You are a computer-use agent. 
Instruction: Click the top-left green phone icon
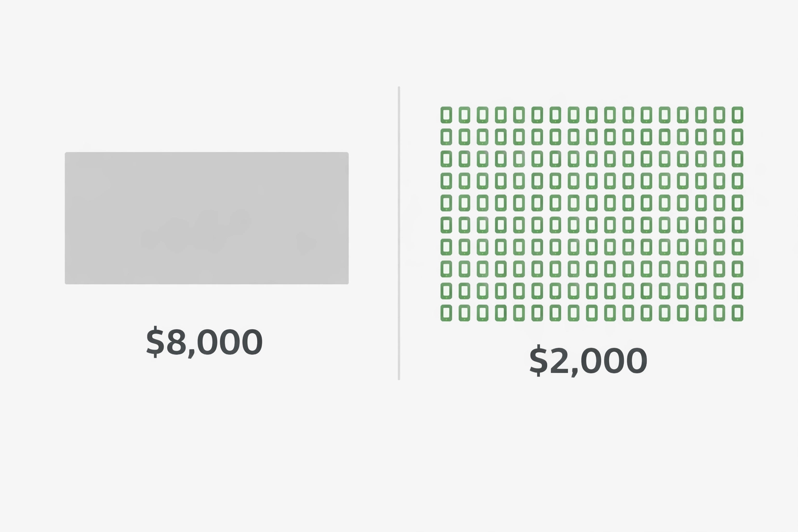click(446, 115)
